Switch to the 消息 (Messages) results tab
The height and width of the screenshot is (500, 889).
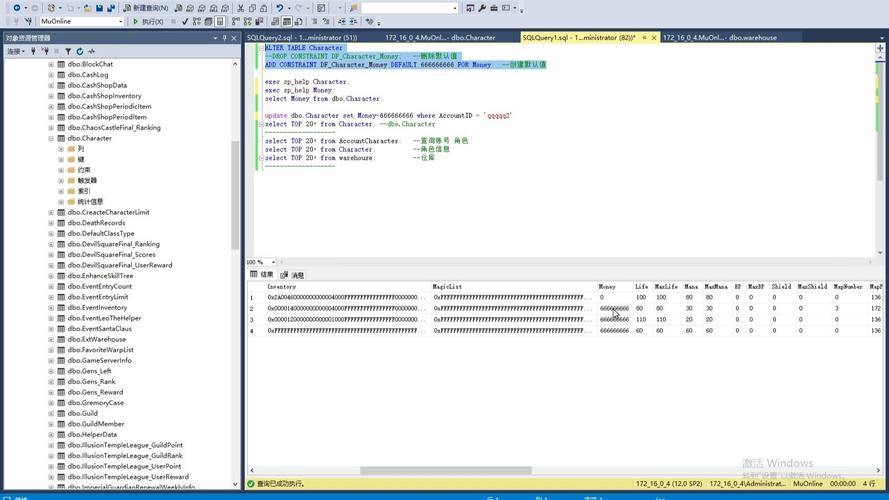click(x=294, y=275)
